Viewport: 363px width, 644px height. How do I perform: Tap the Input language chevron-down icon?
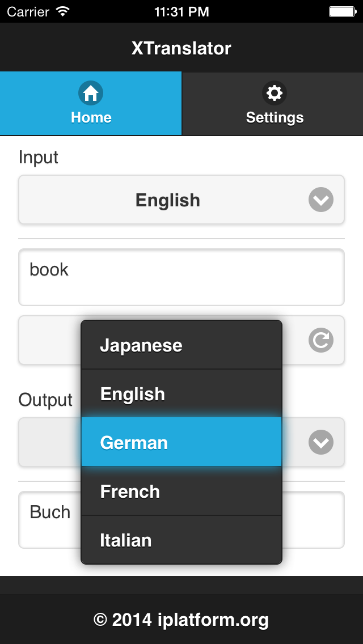pyautogui.click(x=320, y=200)
